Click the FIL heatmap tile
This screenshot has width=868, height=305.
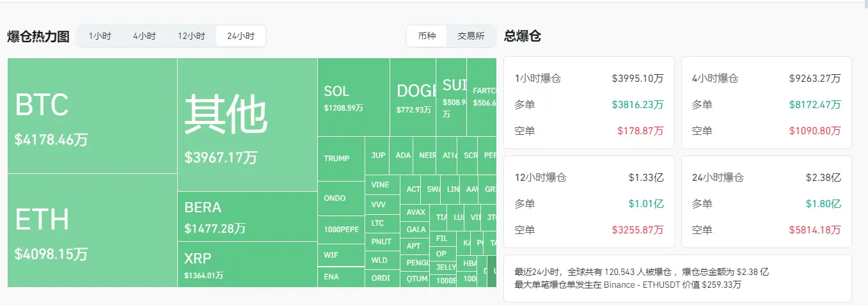[443, 238]
